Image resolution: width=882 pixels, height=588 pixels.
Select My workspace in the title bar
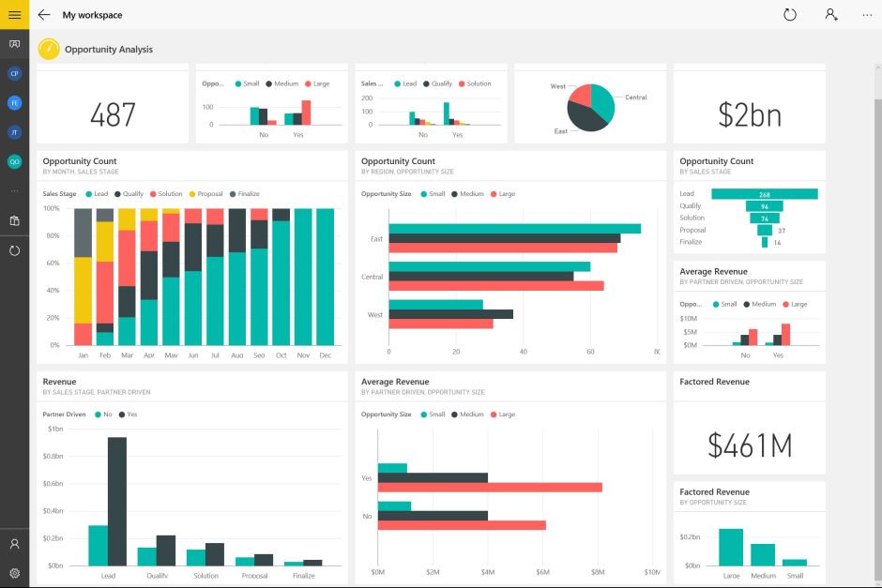91,14
